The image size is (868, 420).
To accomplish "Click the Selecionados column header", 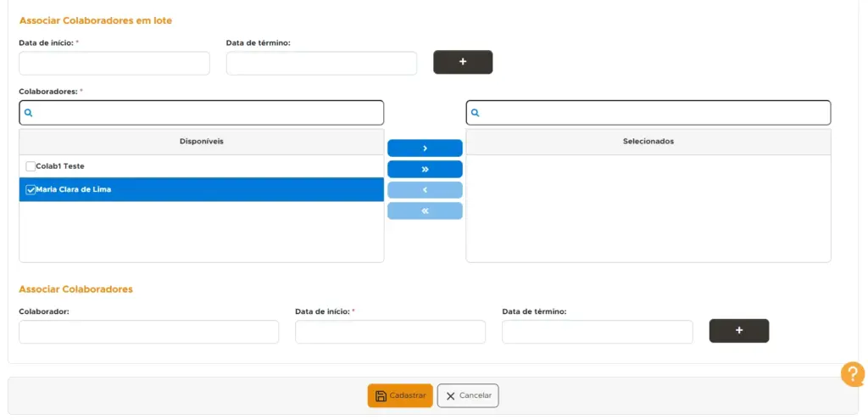I will [x=648, y=142].
